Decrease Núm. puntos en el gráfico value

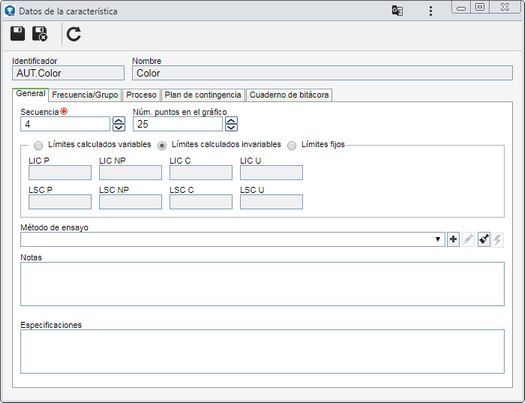click(231, 128)
